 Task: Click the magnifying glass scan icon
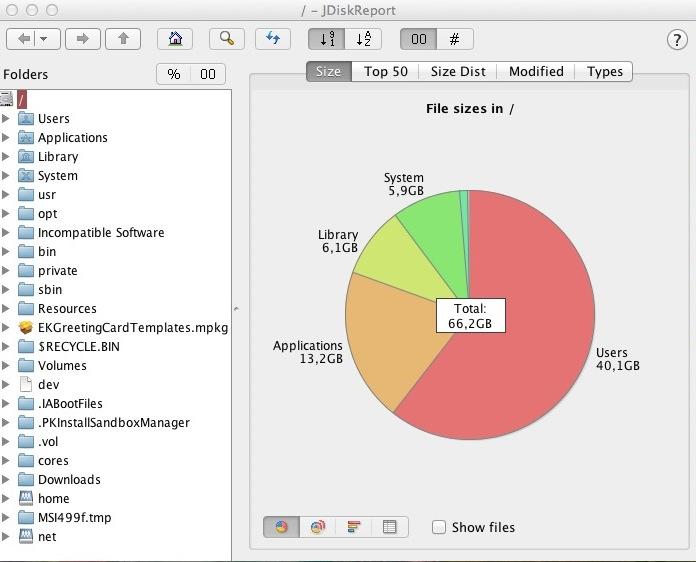[x=227, y=39]
